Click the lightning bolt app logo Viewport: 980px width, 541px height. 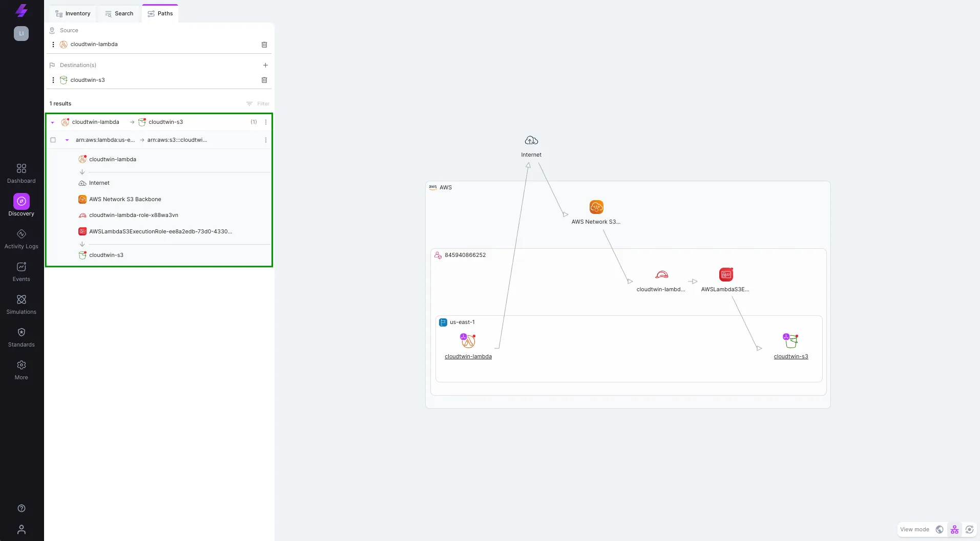[x=21, y=10]
